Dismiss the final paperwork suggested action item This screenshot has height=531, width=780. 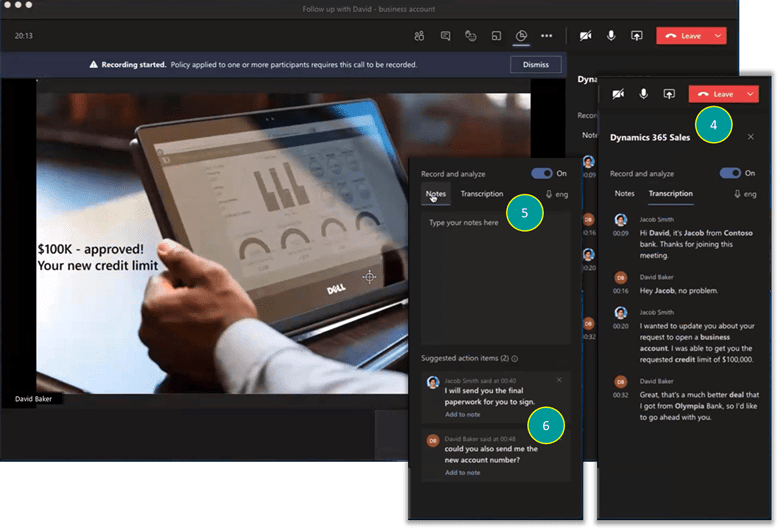559,380
